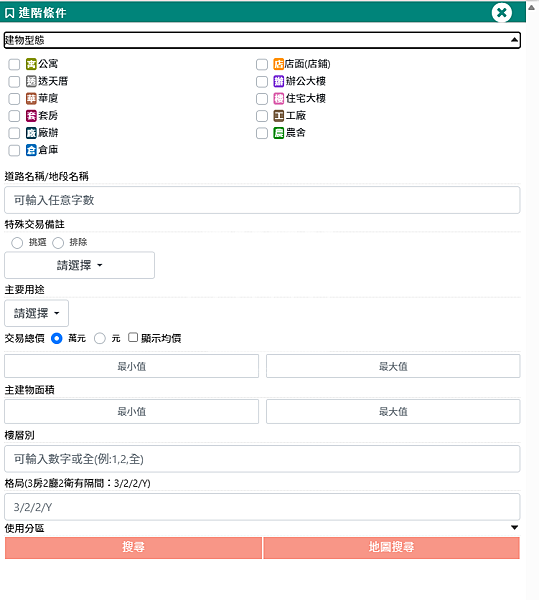Screen dimensions: 539x600
Task: Click the 主建物面積 最大值 field
Action: (393, 411)
